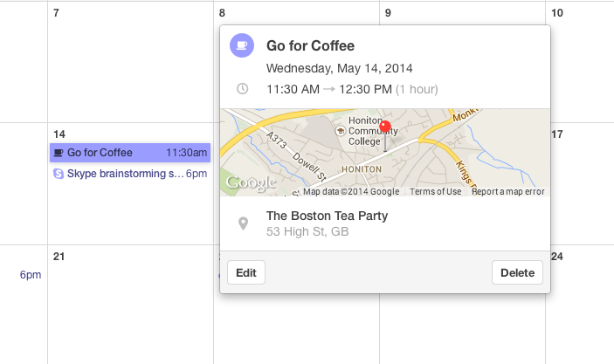Image resolution: width=614 pixels, height=364 pixels.
Task: Click the clock icon beside event time
Action: pos(243,89)
